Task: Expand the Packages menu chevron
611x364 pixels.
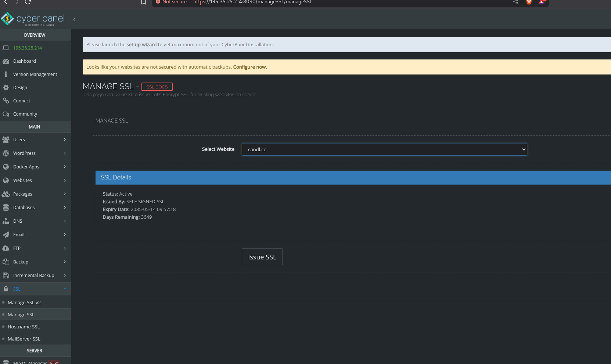Action: (x=65, y=194)
